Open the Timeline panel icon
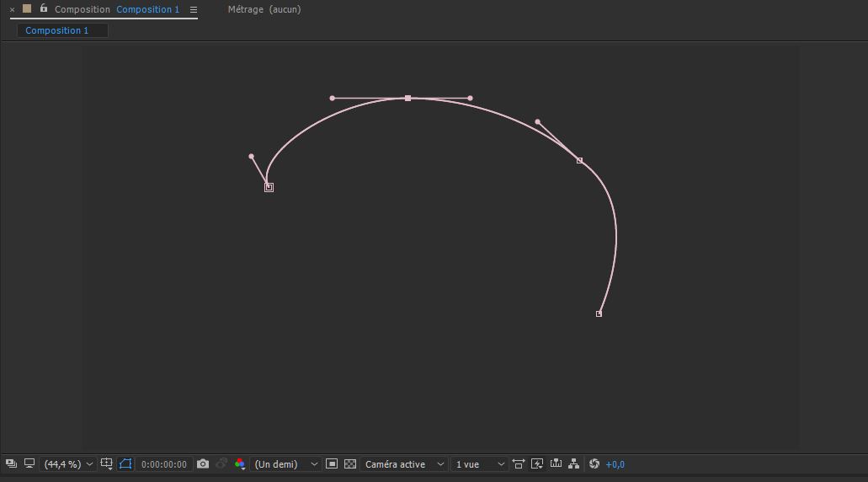Screen dimensions: 868x482 (556, 464)
